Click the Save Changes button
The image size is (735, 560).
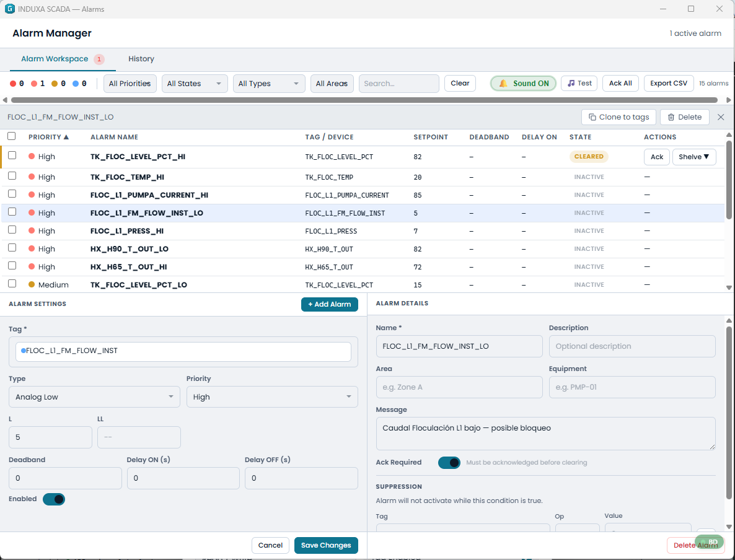pos(326,546)
